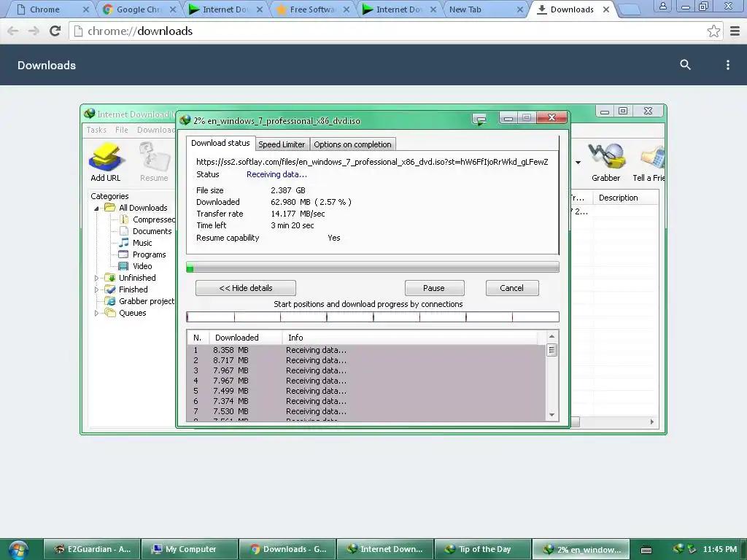Image resolution: width=747 pixels, height=560 pixels.
Task: Click the Windows Start orb
Action: click(18, 550)
